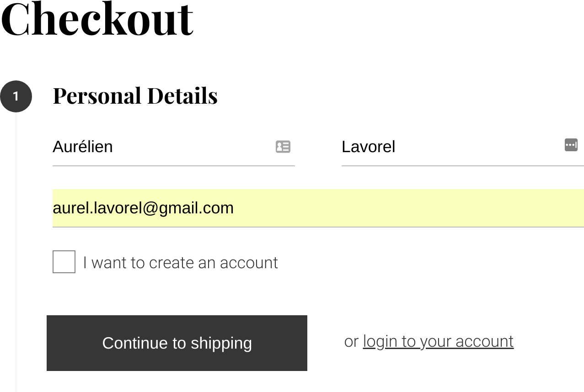Activate the numbered Personal Details step badge

(x=16, y=96)
